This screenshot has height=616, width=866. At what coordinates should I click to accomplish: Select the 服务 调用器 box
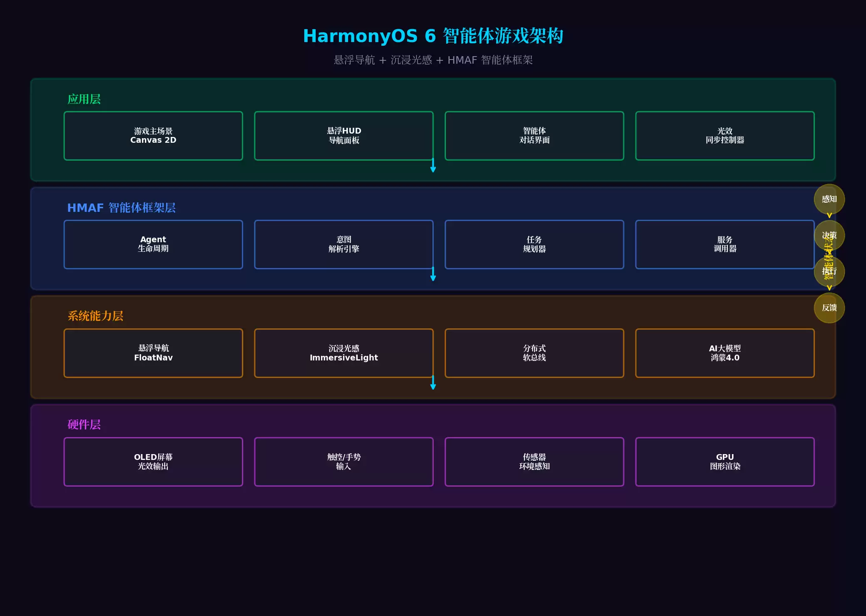(725, 244)
